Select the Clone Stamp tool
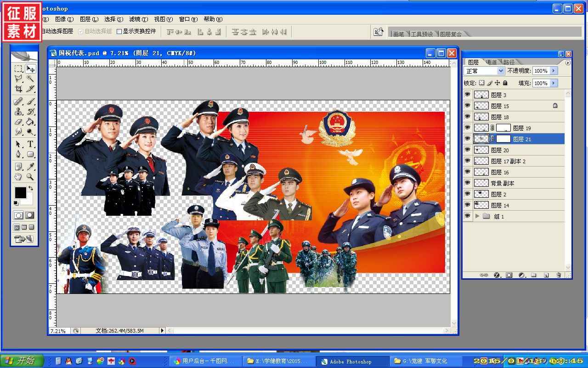 click(x=18, y=111)
